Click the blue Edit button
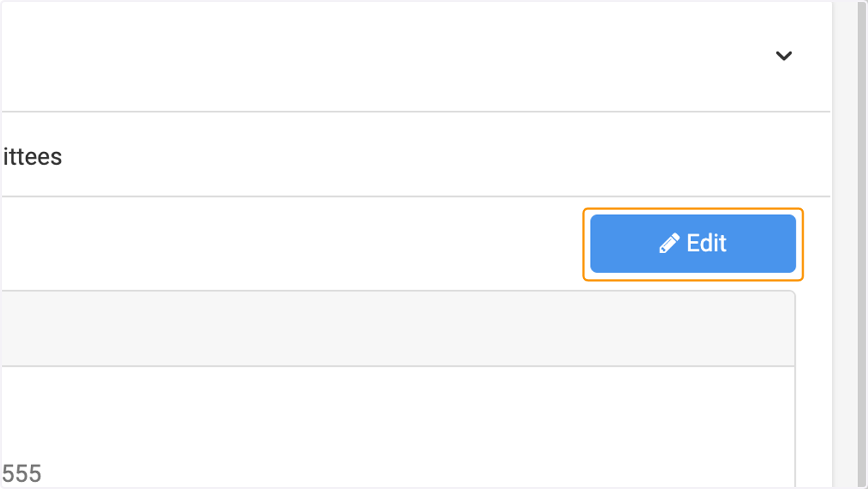The height and width of the screenshot is (489, 868). (693, 244)
